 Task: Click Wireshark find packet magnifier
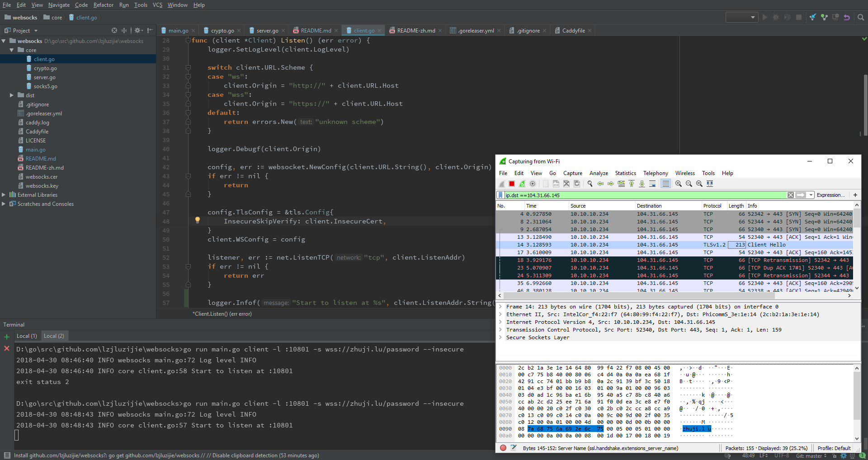coord(590,184)
